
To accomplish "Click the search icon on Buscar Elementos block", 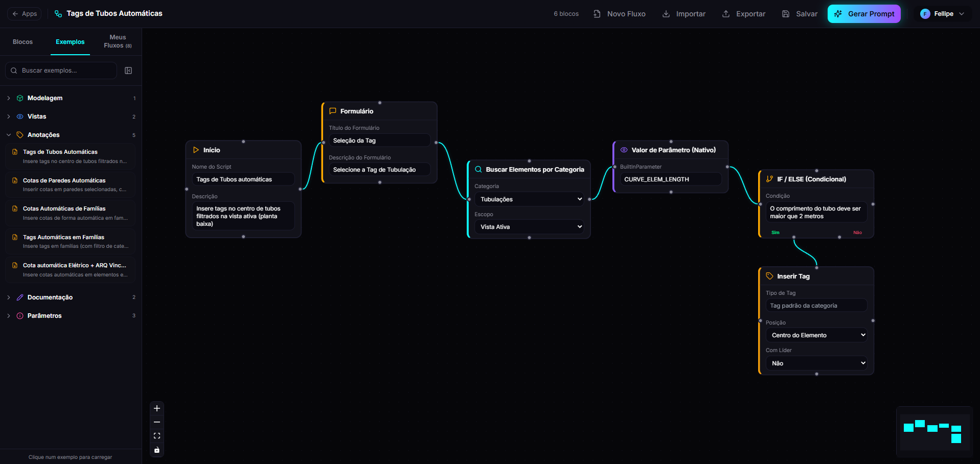I will click(x=478, y=169).
